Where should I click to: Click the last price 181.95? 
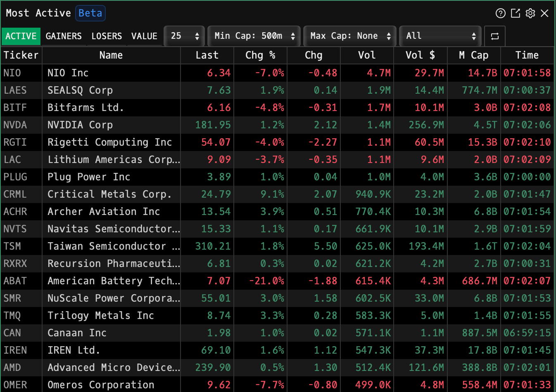213,125
